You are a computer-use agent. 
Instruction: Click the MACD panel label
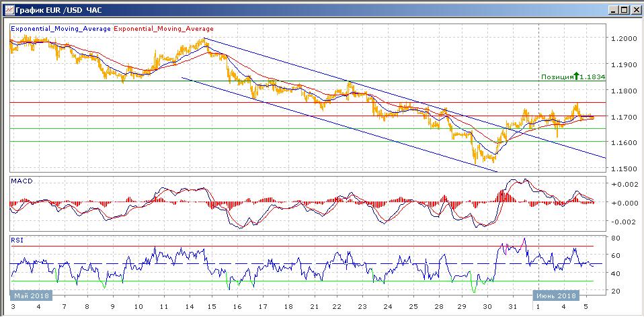tap(21, 181)
